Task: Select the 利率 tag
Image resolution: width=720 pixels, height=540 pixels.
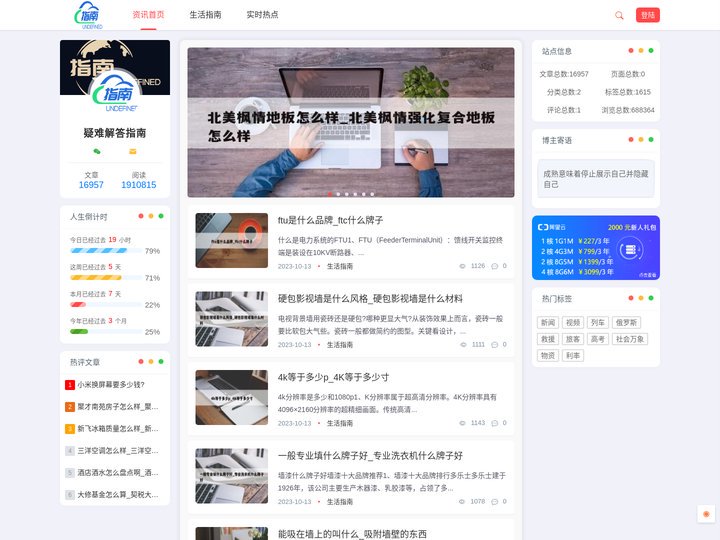Action: (573, 356)
